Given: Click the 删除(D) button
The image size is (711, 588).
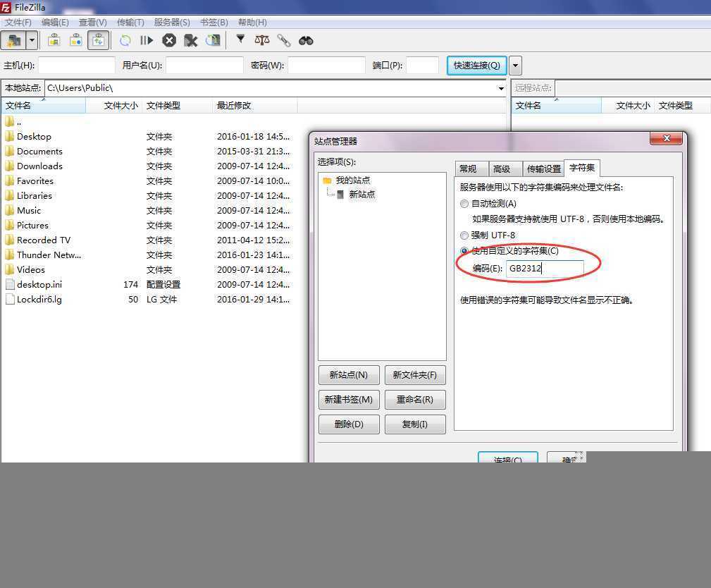Looking at the screenshot, I should click(x=349, y=424).
